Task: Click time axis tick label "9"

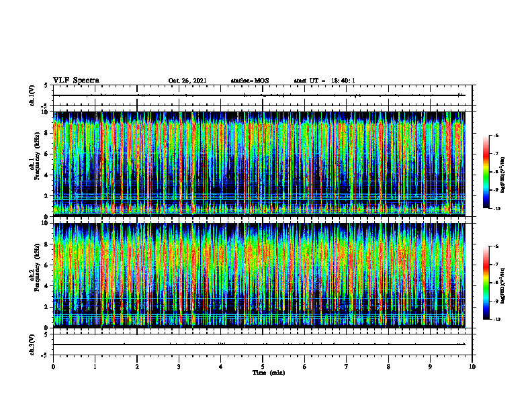Action: pos(430,367)
